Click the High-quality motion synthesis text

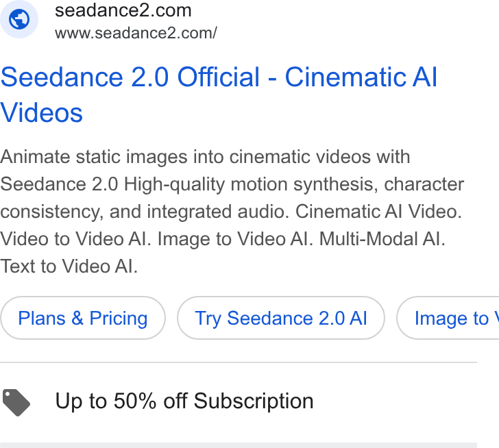pos(251,184)
